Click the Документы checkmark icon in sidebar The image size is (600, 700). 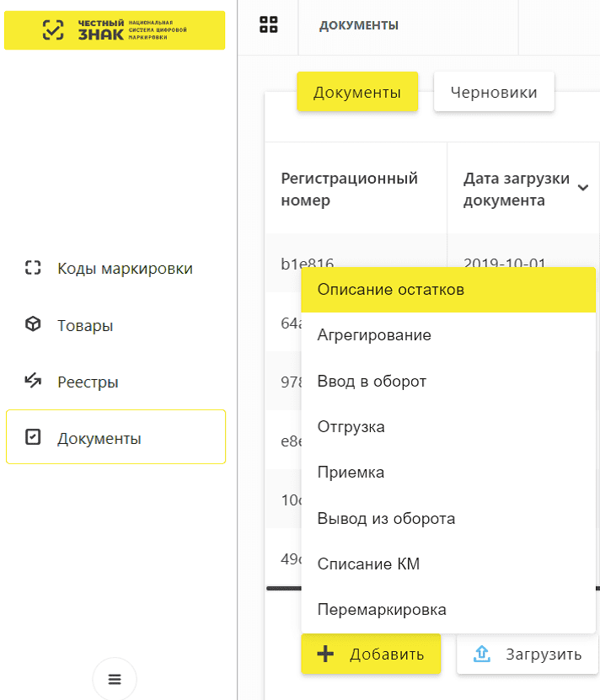[x=33, y=438]
